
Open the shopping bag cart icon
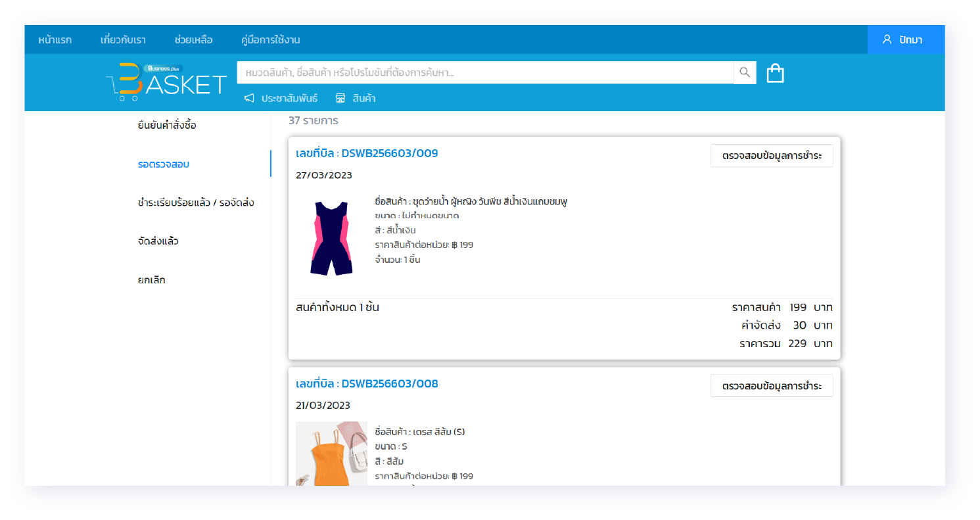point(776,73)
